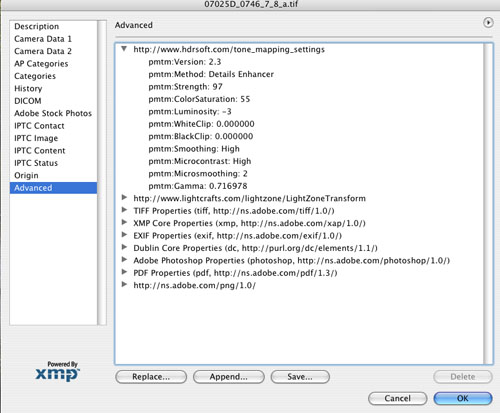Click the Powered By XMP logo
The image size is (500, 413).
(58, 371)
